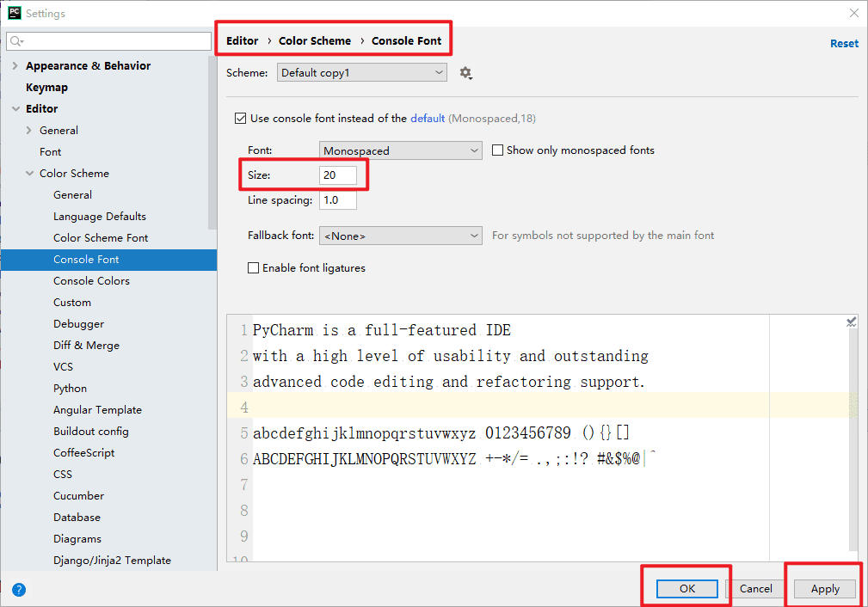Click the PyCharm logo in title bar
868x607 pixels.
15,13
